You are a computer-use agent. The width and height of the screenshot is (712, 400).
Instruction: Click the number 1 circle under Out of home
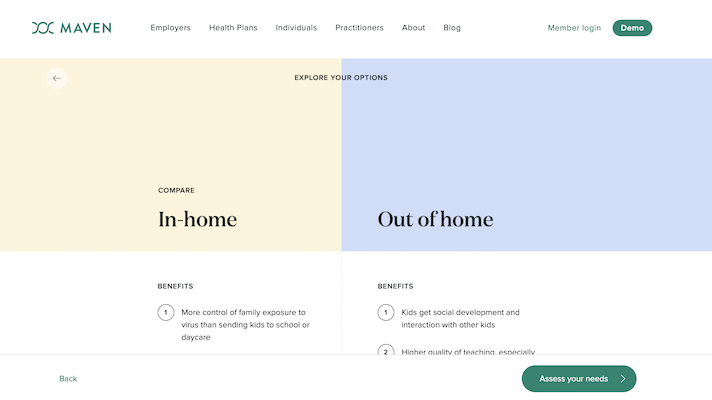point(386,313)
